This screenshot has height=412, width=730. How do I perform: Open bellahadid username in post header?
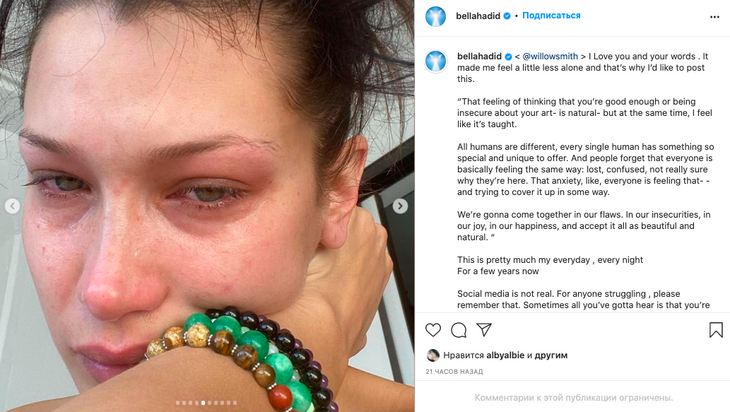pyautogui.click(x=478, y=16)
